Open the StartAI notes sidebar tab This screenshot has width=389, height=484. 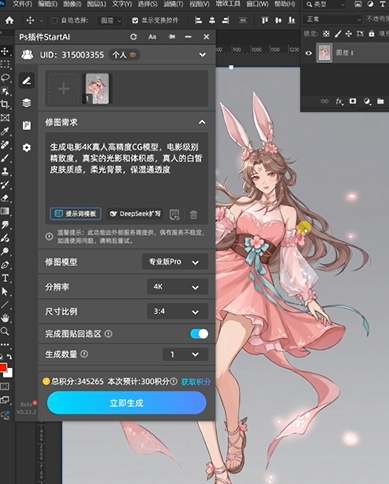pos(27,125)
